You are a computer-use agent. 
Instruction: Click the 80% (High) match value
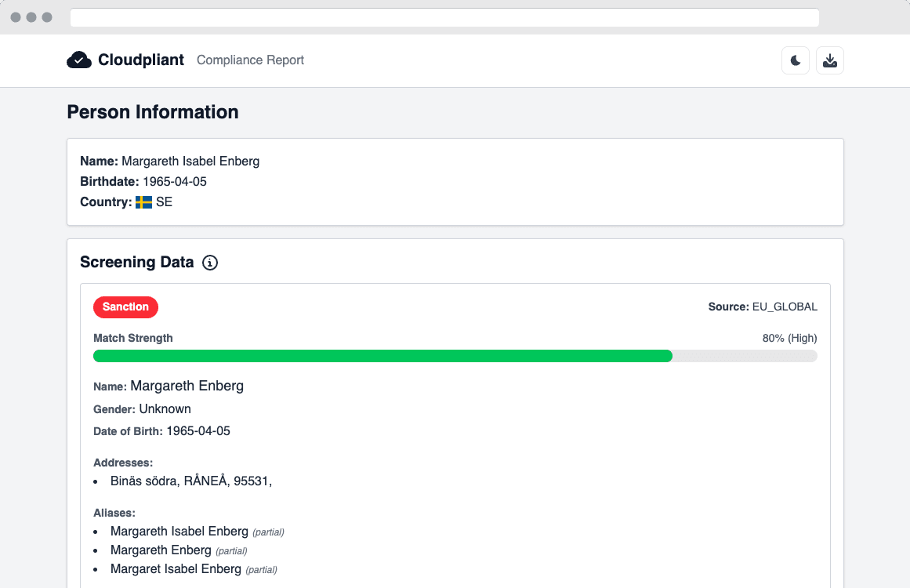point(789,338)
